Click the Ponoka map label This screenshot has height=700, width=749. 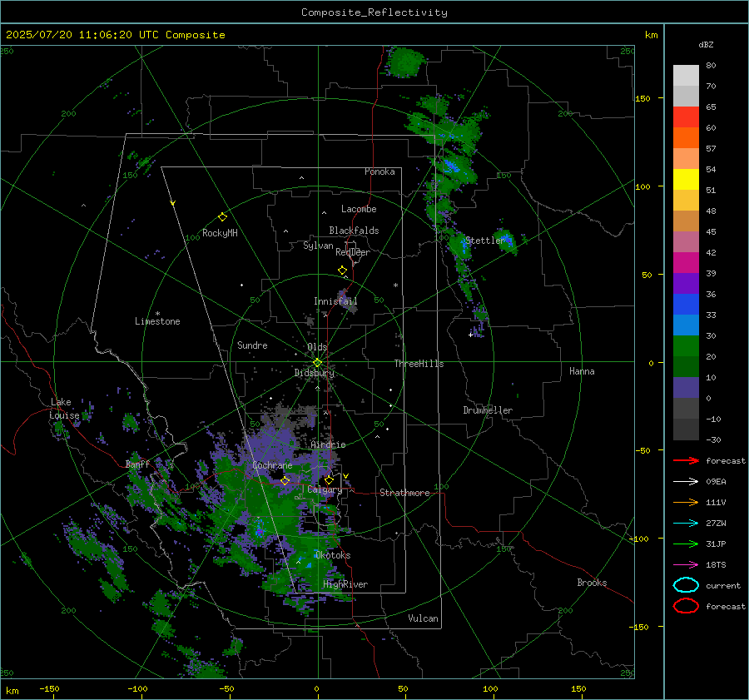pos(379,171)
